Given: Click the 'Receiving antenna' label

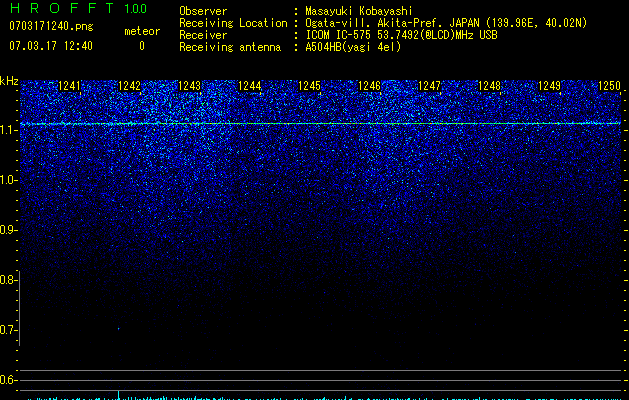Looking at the screenshot, I should coord(230,47).
